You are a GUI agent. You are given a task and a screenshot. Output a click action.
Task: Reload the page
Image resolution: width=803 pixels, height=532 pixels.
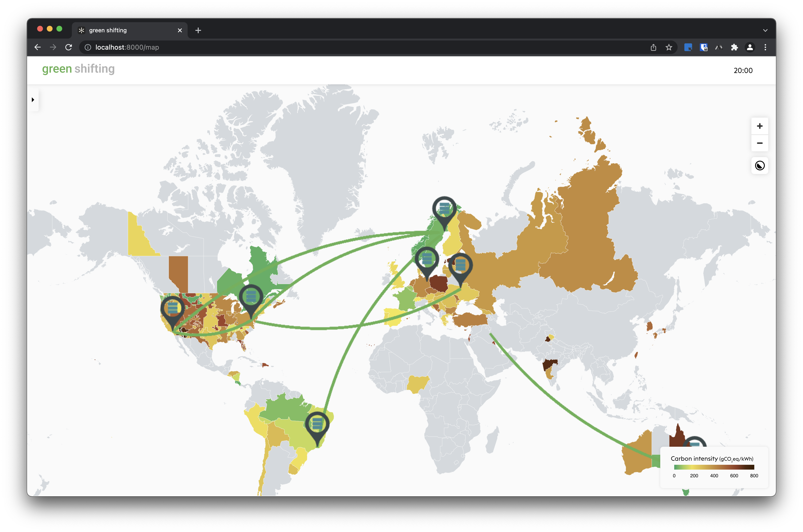coord(68,47)
